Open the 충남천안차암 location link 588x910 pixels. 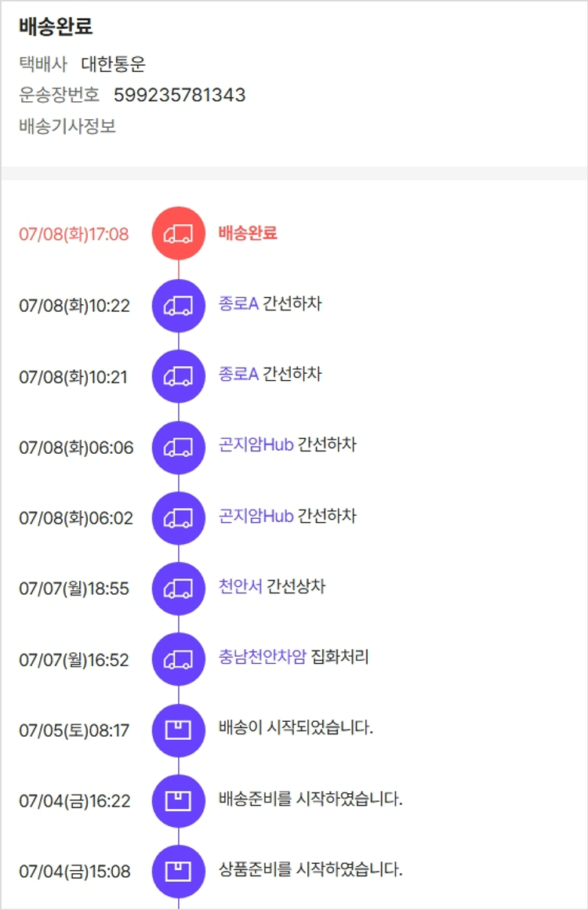[263, 657]
